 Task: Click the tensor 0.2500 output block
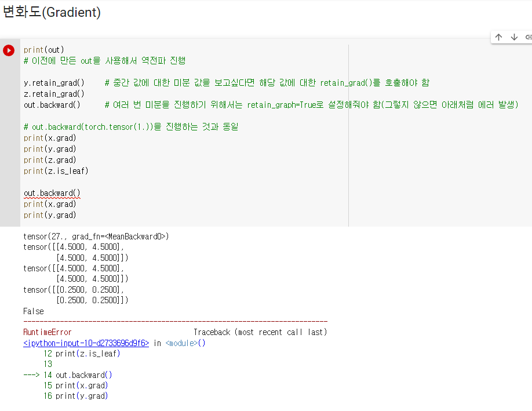click(76, 295)
